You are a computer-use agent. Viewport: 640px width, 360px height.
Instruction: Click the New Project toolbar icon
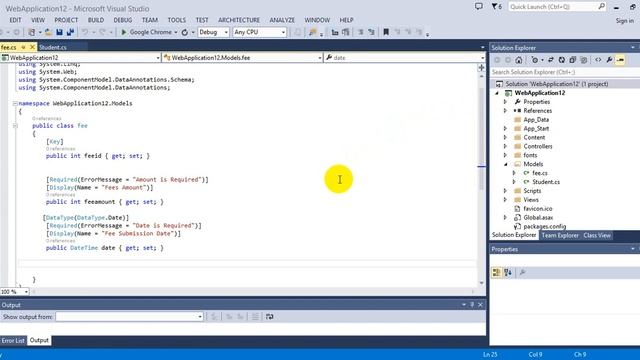pos(31,32)
